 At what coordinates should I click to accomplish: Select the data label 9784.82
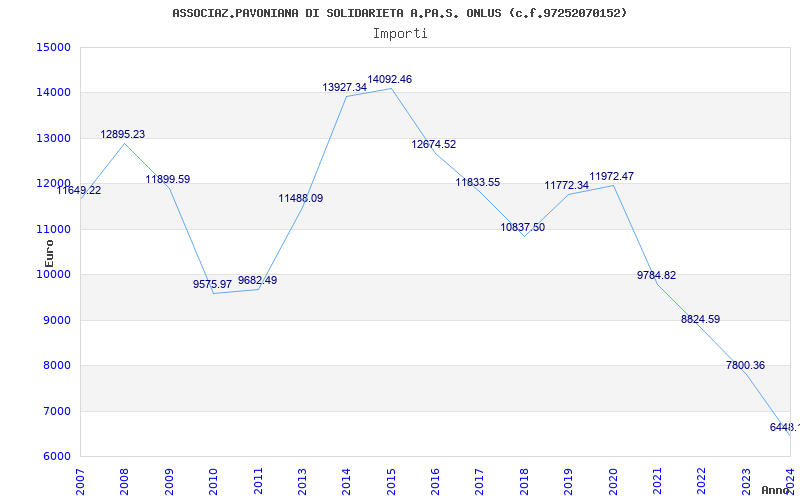tap(656, 275)
